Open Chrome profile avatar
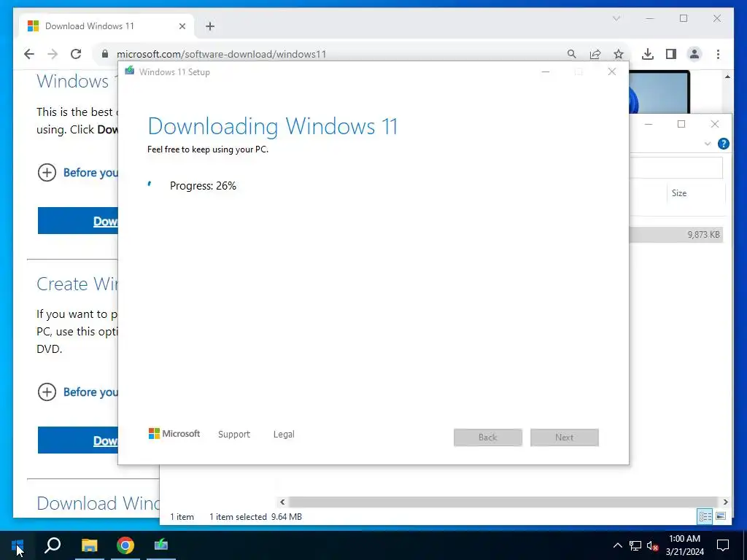 (x=694, y=54)
